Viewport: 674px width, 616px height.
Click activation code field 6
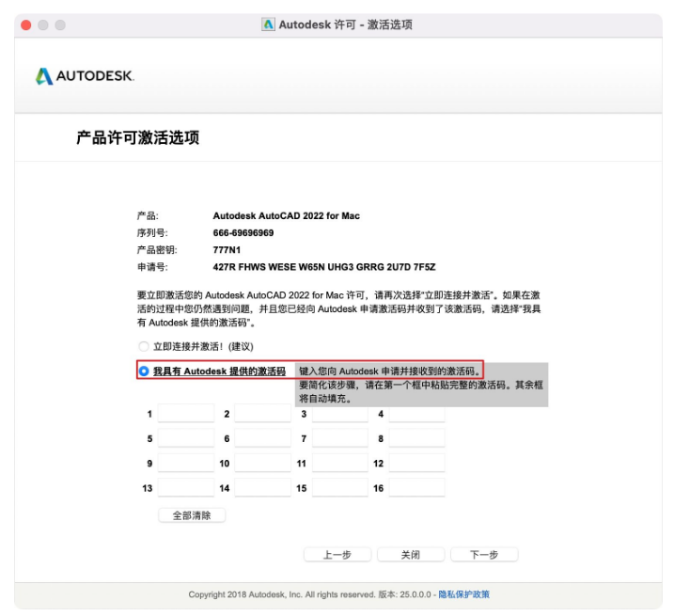coord(262,438)
